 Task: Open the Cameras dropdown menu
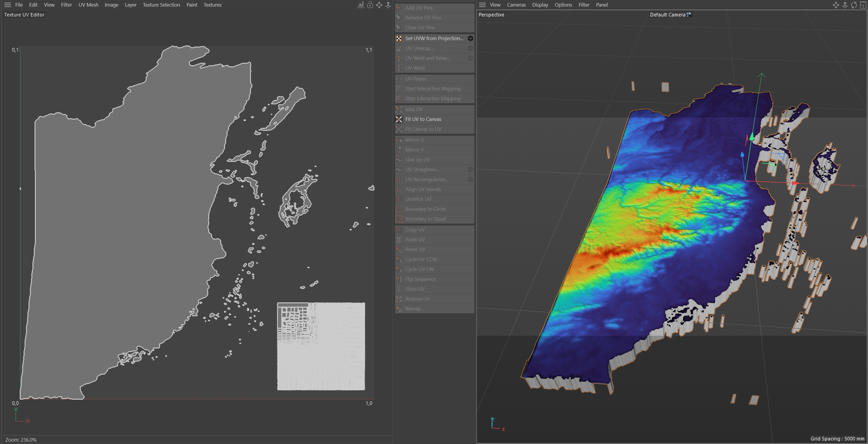click(x=516, y=5)
